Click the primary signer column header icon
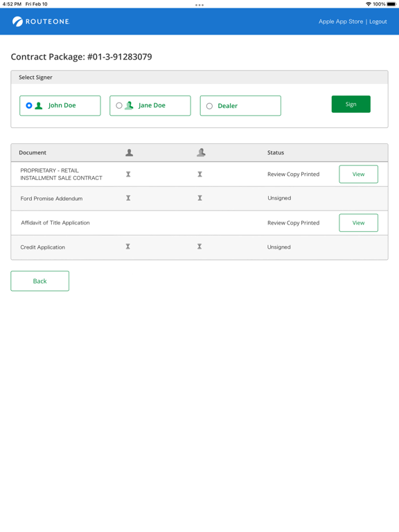399x532 pixels. click(x=130, y=152)
